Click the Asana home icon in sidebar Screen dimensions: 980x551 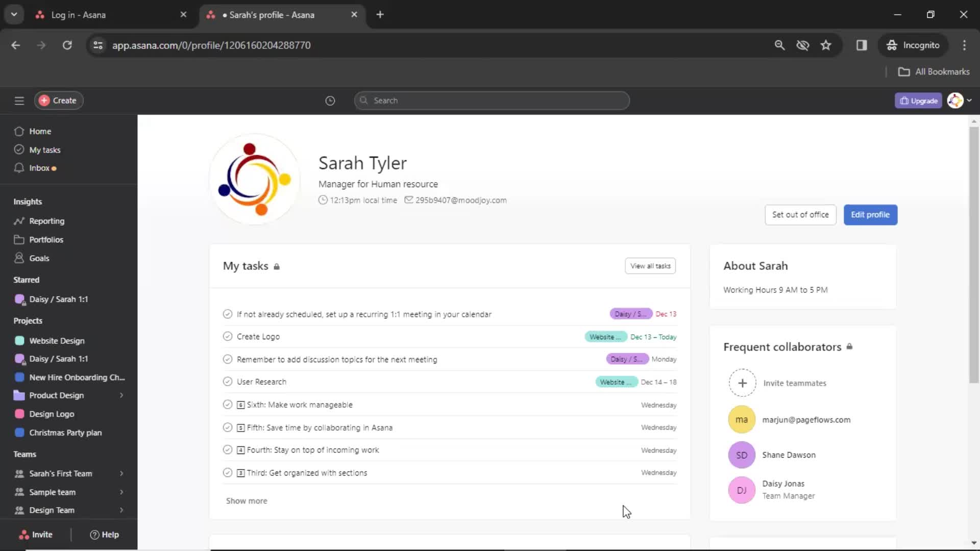tap(19, 131)
